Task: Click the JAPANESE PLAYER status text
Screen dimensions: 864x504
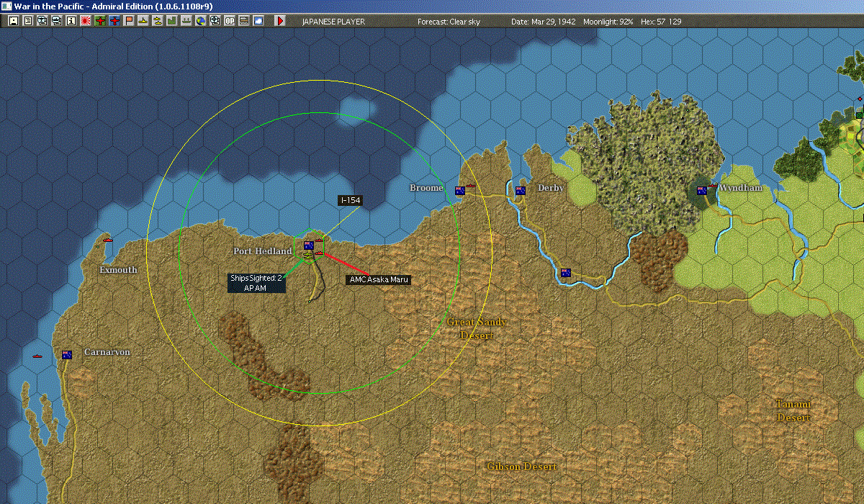Action: [x=333, y=22]
